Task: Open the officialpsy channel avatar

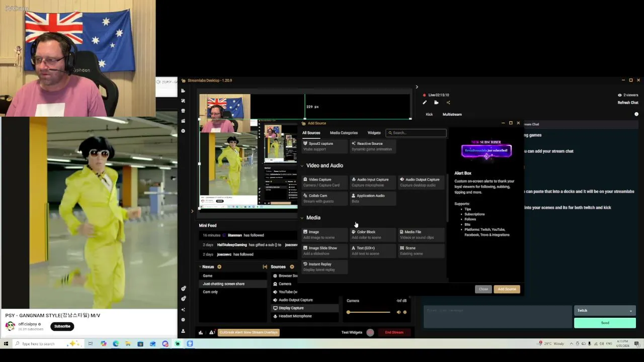Action: pyautogui.click(x=10, y=326)
